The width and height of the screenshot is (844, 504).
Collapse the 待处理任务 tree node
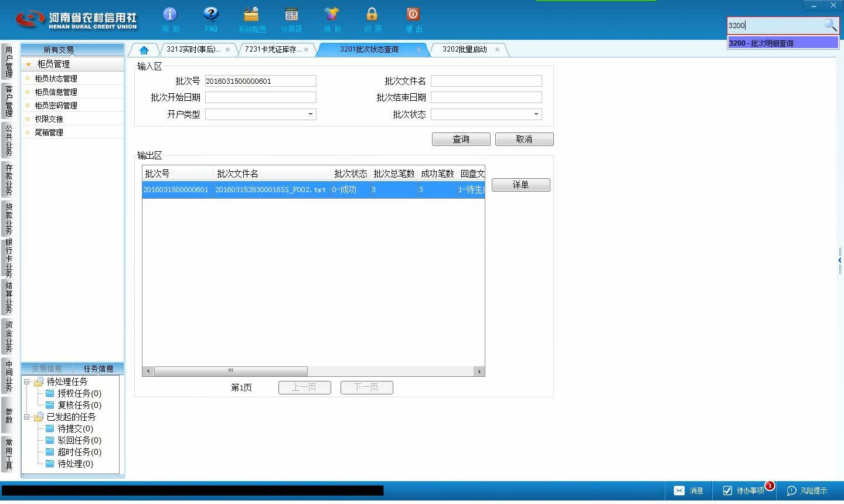[27, 382]
